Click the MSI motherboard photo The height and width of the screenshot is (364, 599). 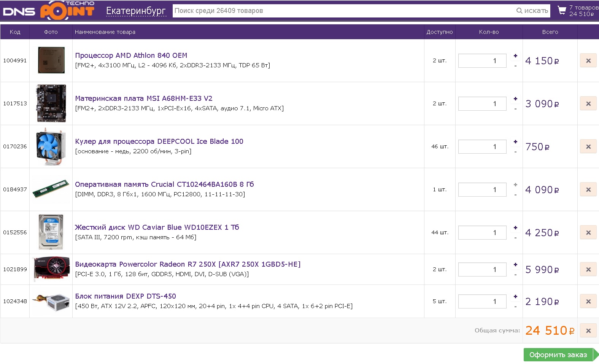click(x=51, y=103)
